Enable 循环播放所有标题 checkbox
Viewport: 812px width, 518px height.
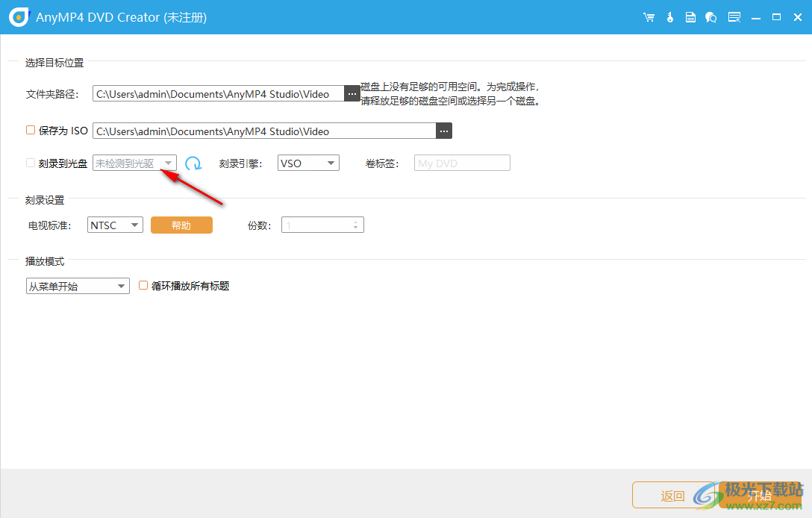(143, 285)
